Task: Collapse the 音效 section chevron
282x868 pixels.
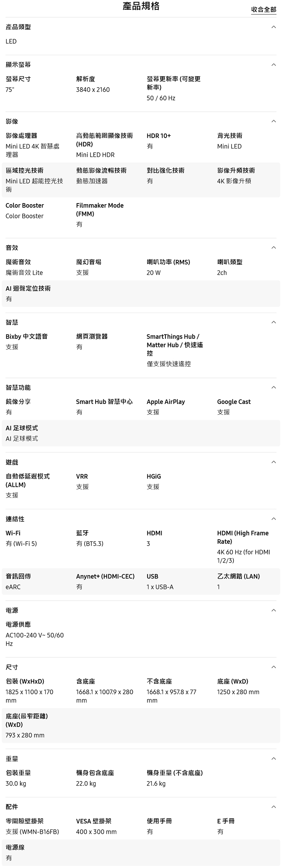Action: (273, 247)
